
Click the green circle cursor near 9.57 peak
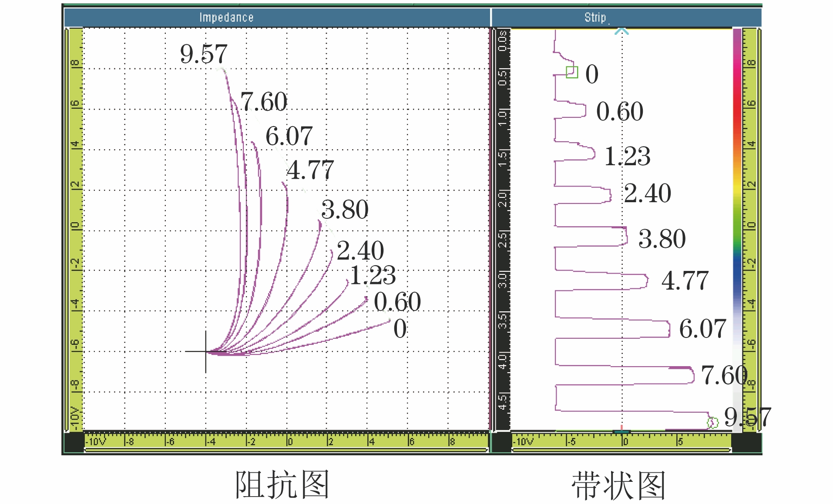pyautogui.click(x=712, y=422)
